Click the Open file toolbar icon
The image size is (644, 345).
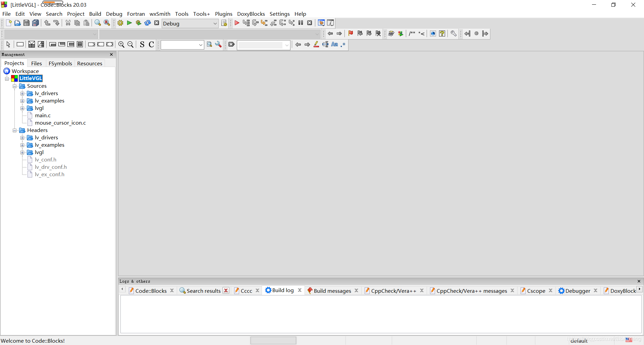17,23
